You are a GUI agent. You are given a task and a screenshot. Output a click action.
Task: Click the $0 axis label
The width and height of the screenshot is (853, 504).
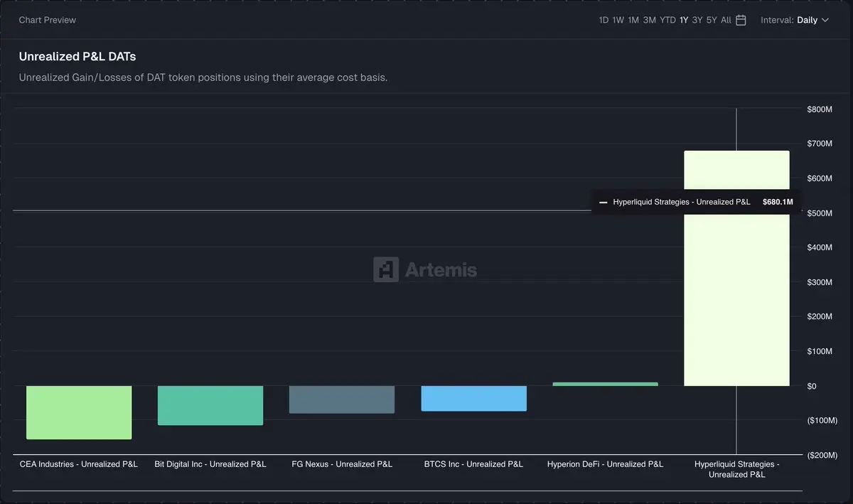click(812, 386)
